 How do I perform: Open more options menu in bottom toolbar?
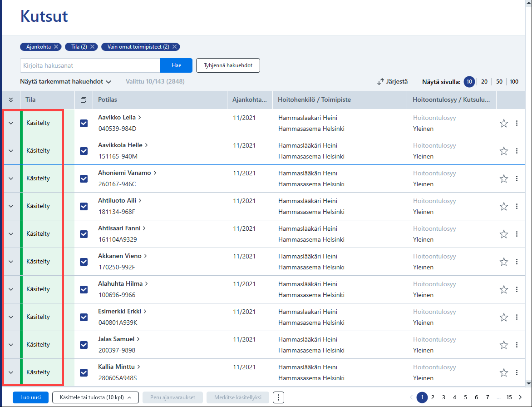point(278,397)
